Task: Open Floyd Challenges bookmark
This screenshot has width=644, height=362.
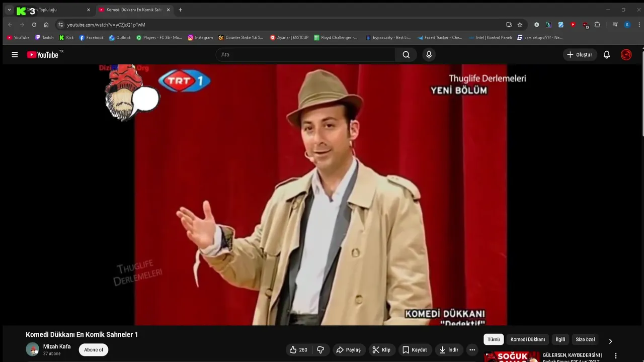Action: 336,38
